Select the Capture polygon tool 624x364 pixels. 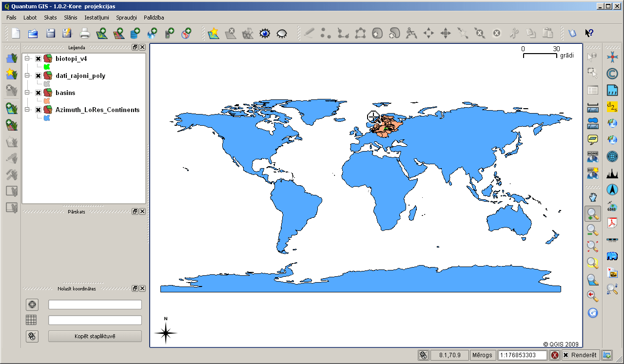[x=360, y=33]
